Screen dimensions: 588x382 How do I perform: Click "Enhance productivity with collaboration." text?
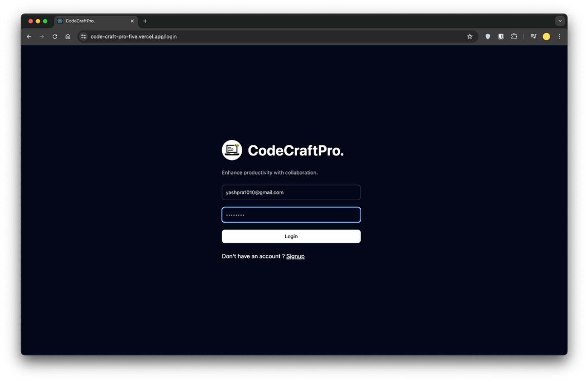pos(270,172)
